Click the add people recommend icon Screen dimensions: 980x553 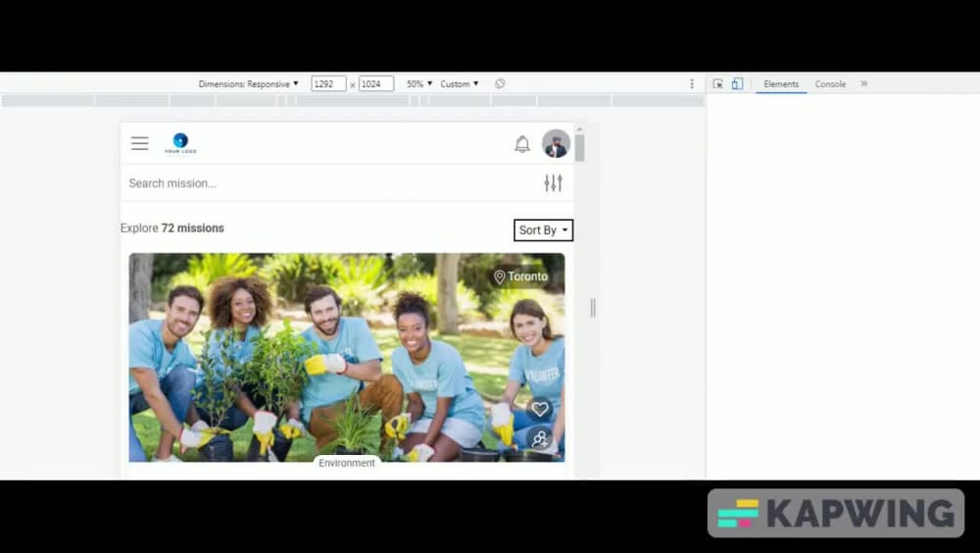point(540,438)
